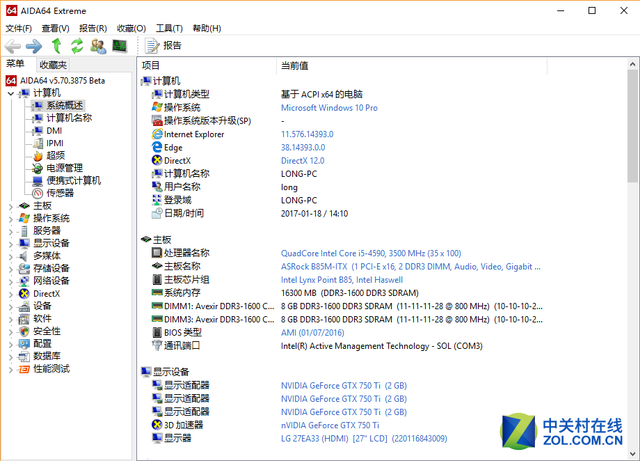This screenshot has width=640, height=461.
Task: Collapse the 计算机 tree node
Action: click(x=11, y=94)
